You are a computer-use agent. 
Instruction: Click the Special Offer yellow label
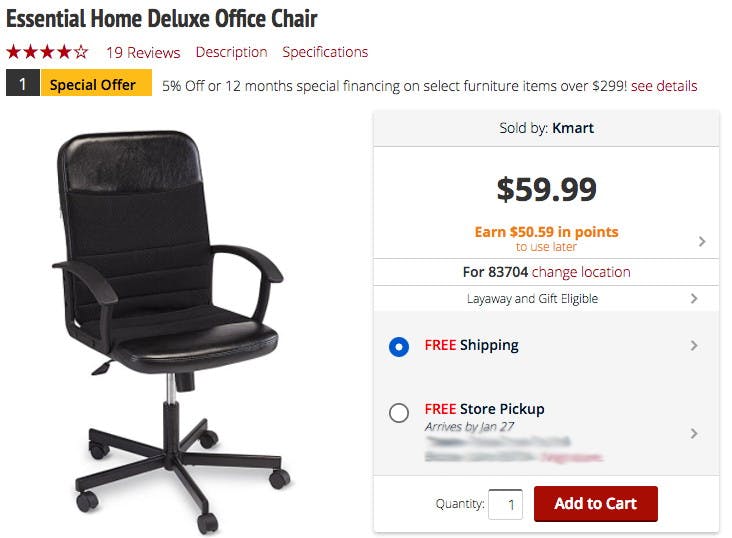[x=96, y=83]
